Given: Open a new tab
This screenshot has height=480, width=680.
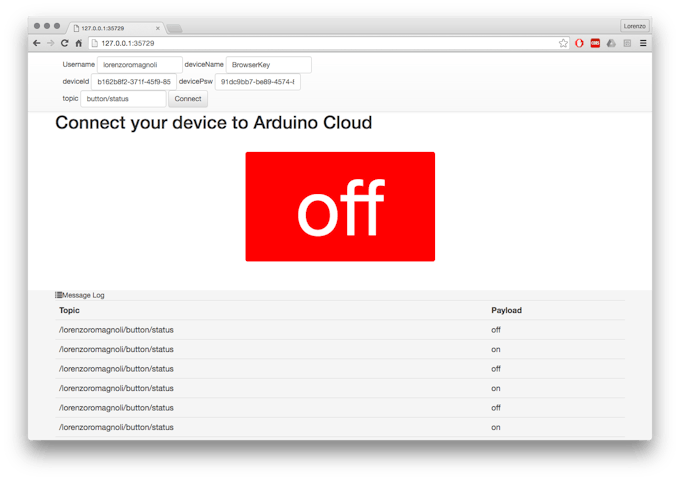Looking at the screenshot, I should (174, 28).
